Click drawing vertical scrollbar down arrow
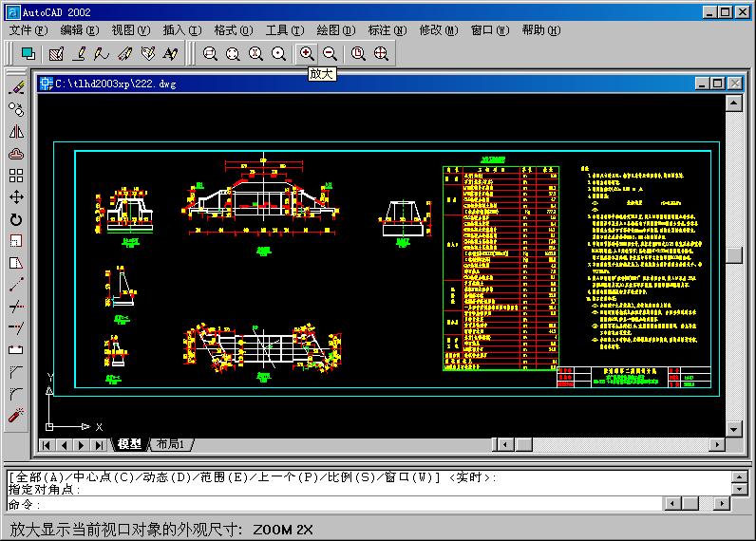This screenshot has height=541, width=756. tap(733, 429)
